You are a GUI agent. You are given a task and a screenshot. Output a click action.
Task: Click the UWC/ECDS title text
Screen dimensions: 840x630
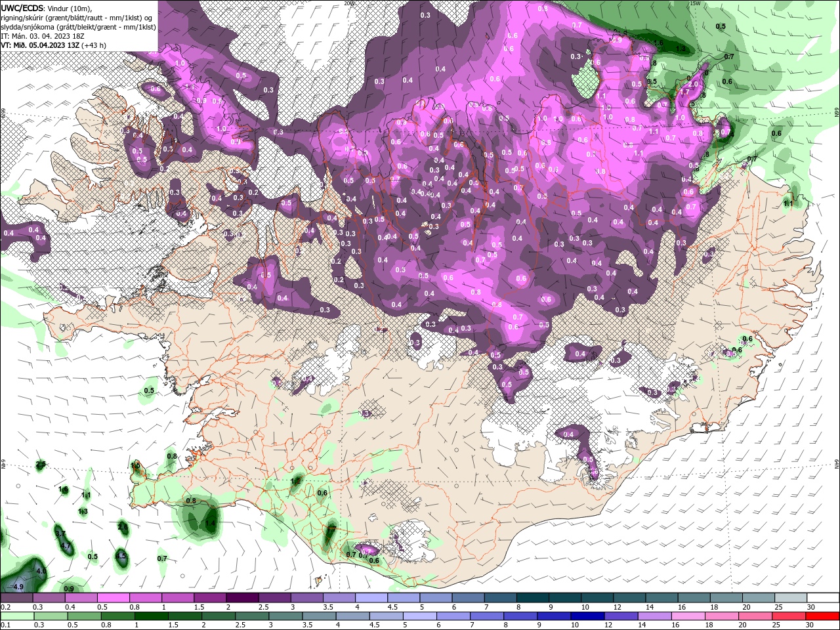coord(23,8)
